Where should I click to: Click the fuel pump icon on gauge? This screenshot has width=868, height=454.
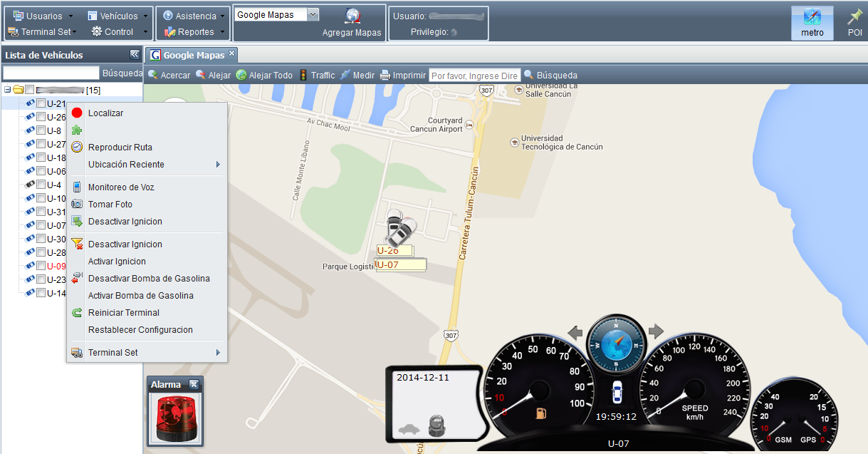point(540,413)
